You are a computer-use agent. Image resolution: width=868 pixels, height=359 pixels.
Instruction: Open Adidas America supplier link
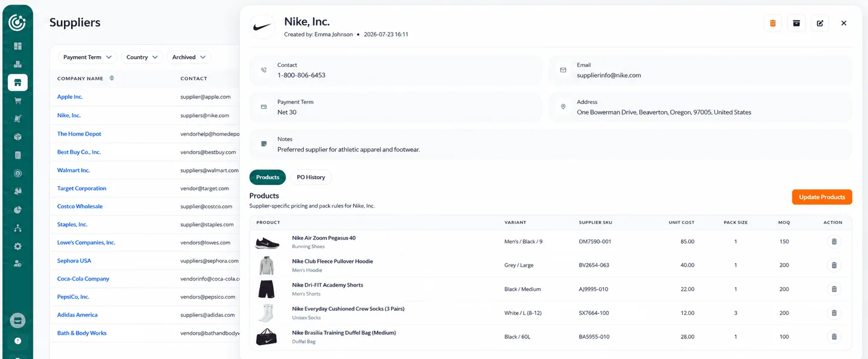(77, 315)
